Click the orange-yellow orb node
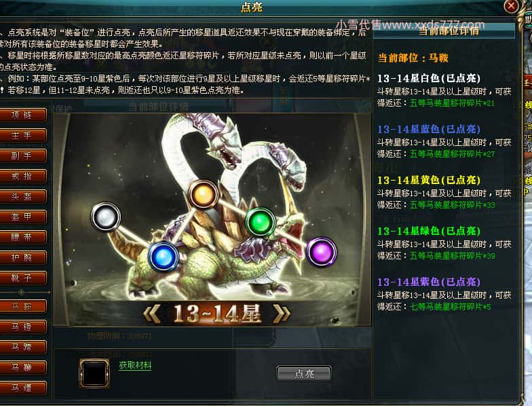This screenshot has height=406, width=532. click(x=203, y=194)
